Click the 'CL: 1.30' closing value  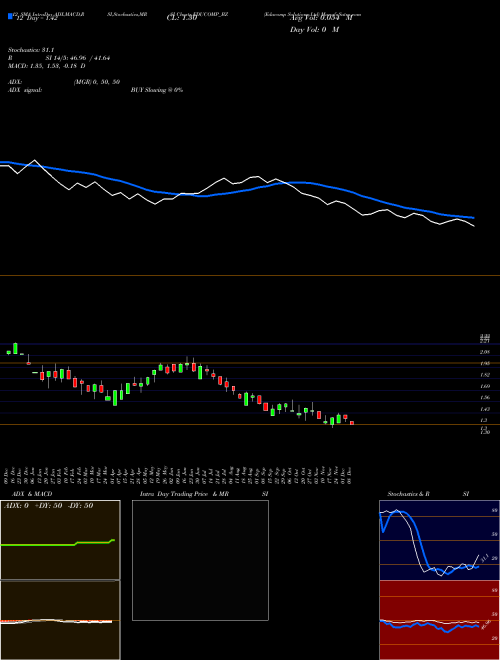182,18
